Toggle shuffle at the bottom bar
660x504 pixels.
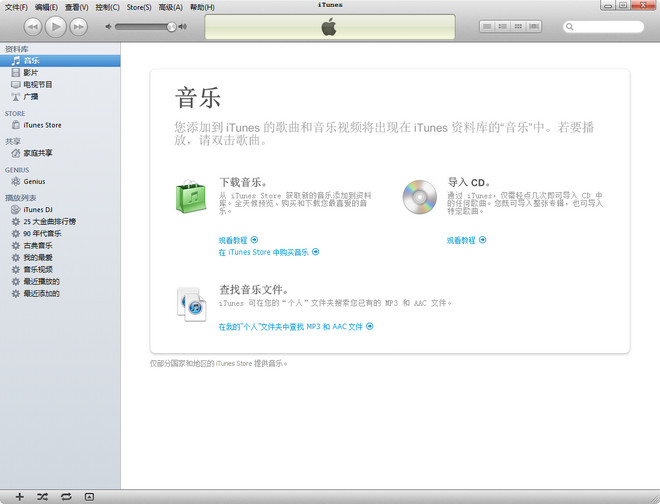point(42,496)
